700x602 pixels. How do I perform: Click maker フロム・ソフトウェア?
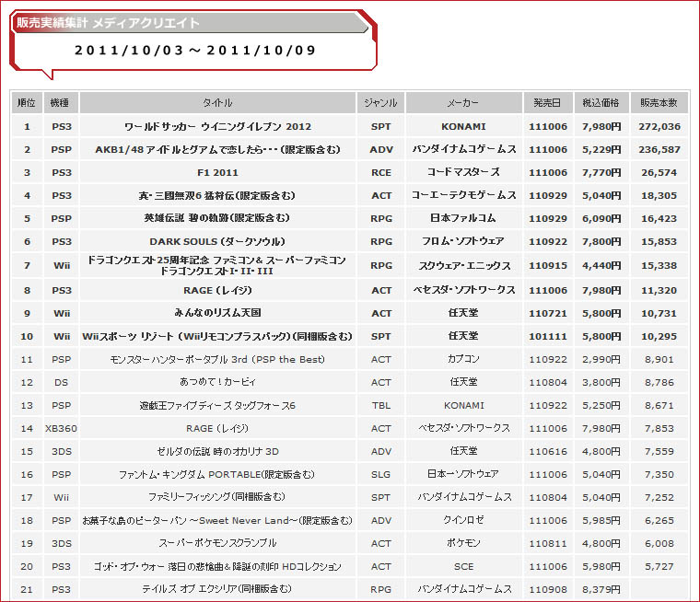pyautogui.click(x=464, y=241)
